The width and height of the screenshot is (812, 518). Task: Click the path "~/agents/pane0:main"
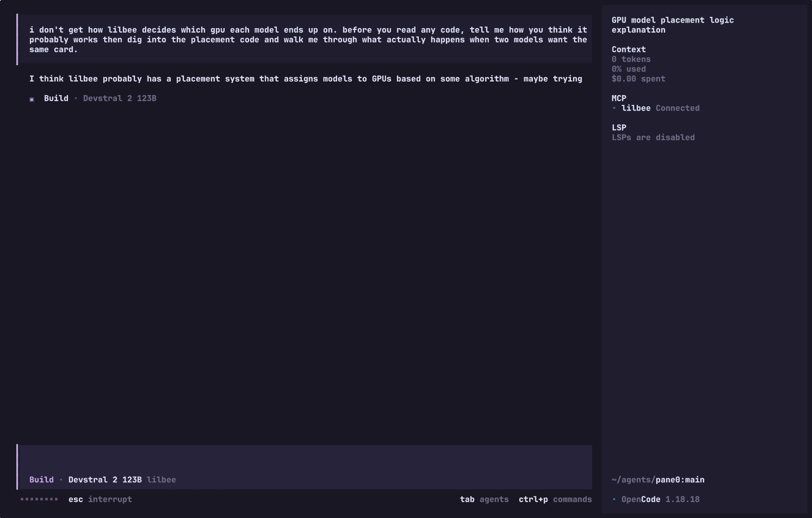click(658, 480)
